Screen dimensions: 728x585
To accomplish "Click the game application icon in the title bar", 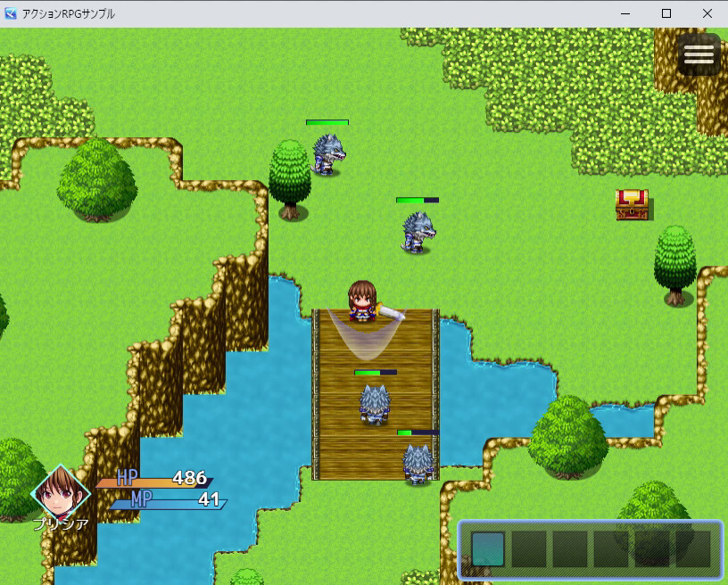I will pyautogui.click(x=12, y=13).
